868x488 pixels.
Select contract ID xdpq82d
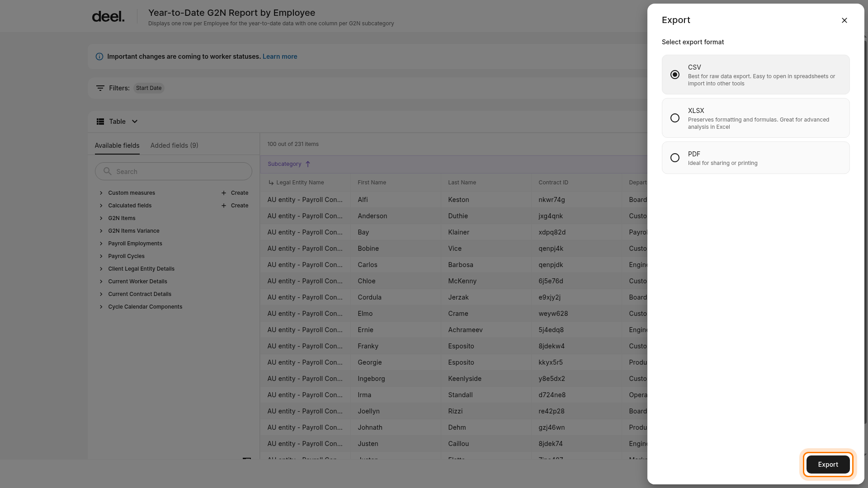pyautogui.click(x=576, y=232)
